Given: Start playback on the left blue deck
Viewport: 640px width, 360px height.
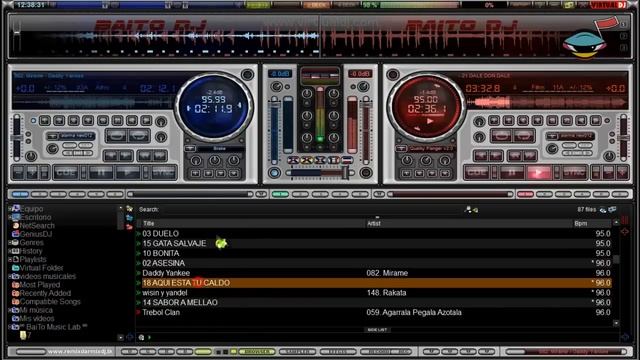Looking at the screenshot, I should (128, 173).
